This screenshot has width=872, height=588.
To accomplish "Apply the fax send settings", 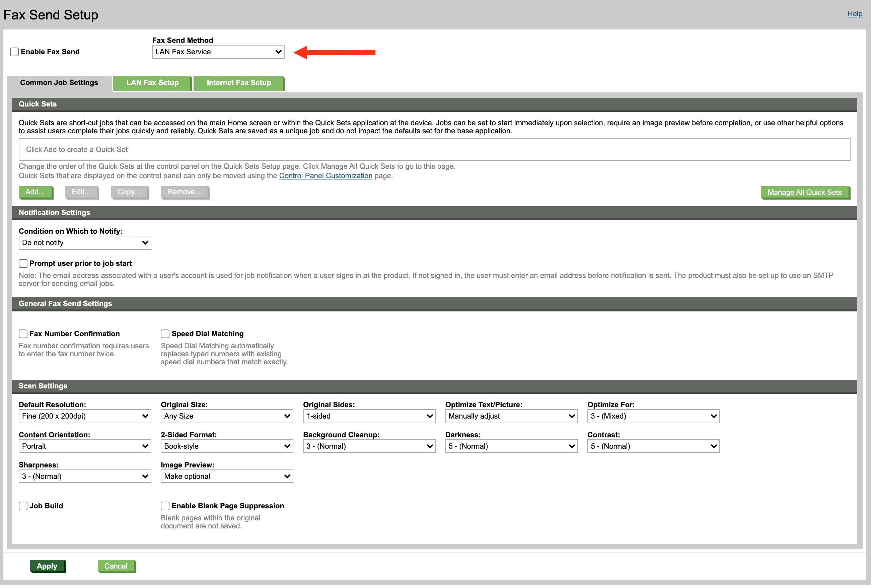I will (x=48, y=566).
